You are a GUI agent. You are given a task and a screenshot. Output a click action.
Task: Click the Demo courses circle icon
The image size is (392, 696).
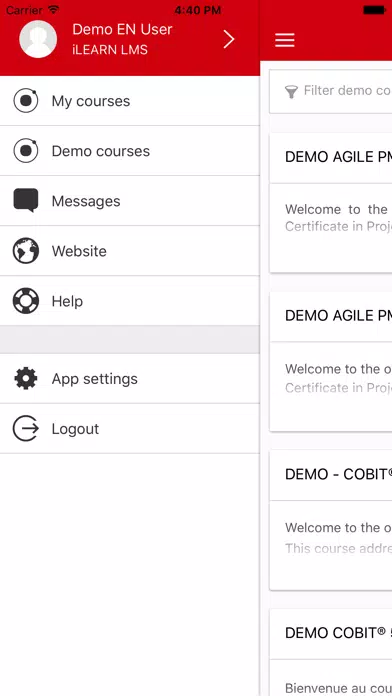(26, 151)
